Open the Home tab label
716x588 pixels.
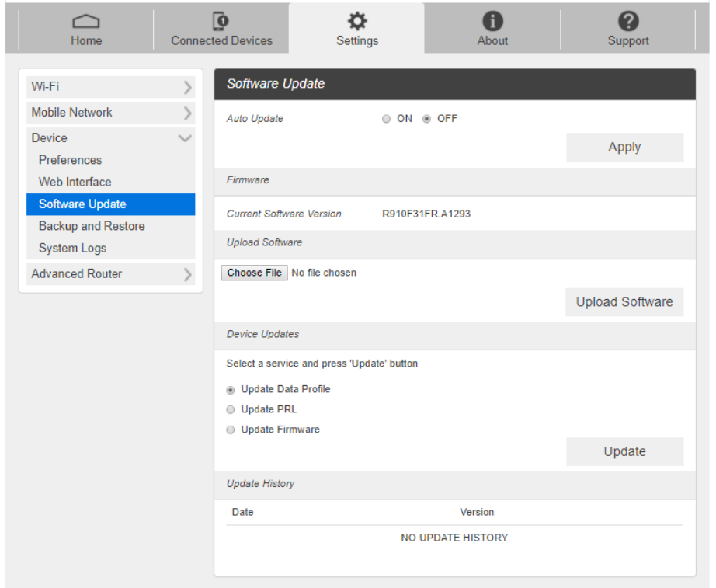tap(86, 40)
